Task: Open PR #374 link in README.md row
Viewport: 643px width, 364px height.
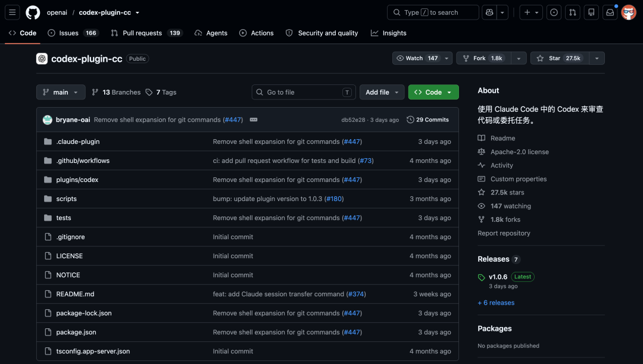Action: (x=356, y=294)
